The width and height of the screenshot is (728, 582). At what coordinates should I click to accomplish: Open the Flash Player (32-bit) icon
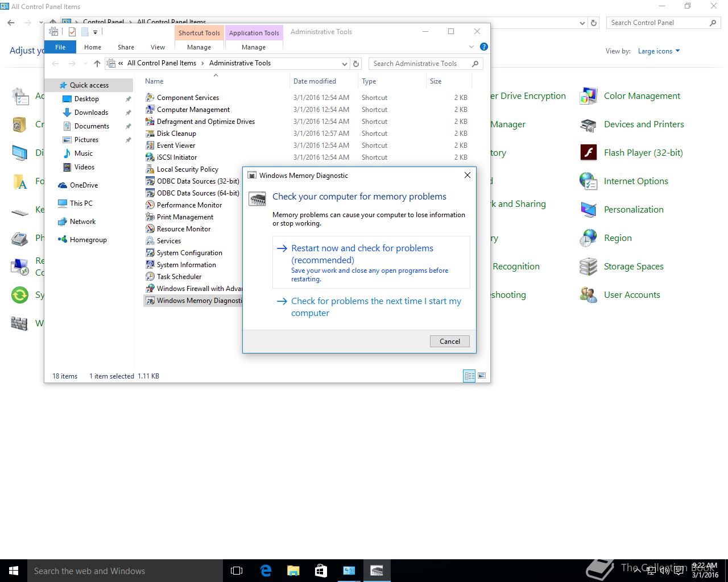[x=588, y=153]
